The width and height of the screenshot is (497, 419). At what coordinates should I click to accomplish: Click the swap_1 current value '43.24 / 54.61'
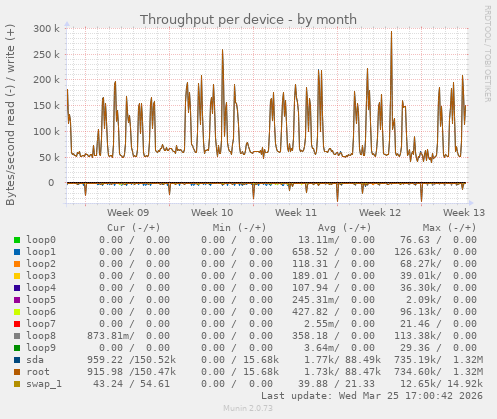131,384
